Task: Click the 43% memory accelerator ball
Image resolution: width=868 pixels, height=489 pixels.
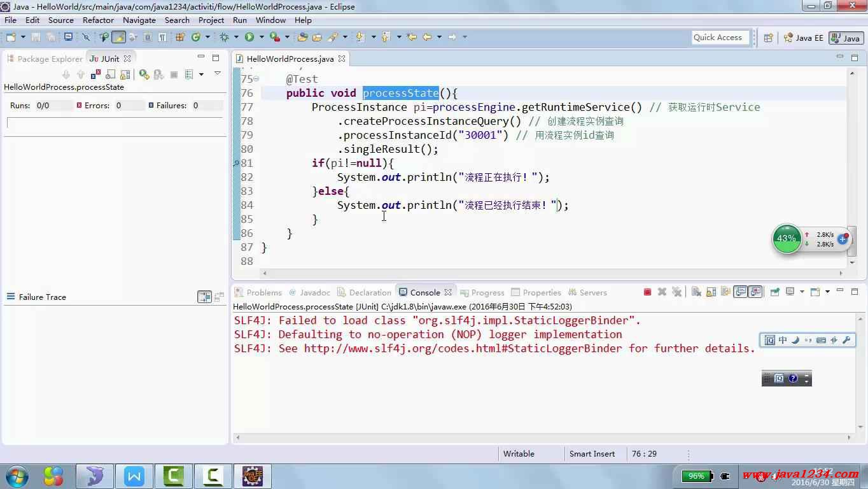Action: point(787,239)
